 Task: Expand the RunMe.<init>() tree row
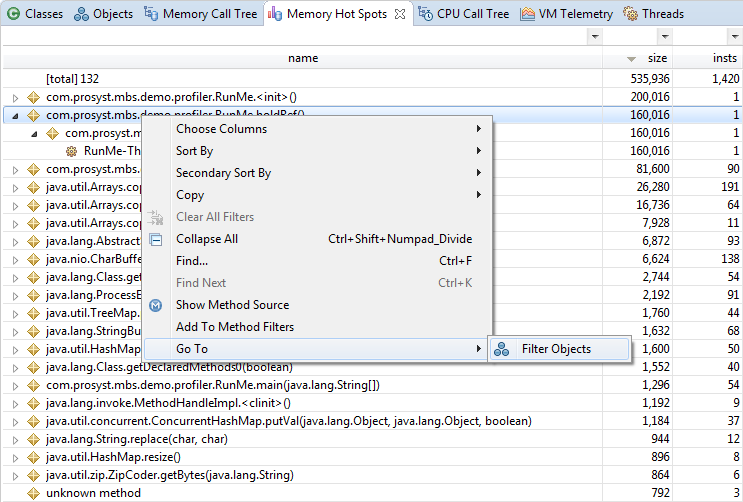[x=15, y=97]
